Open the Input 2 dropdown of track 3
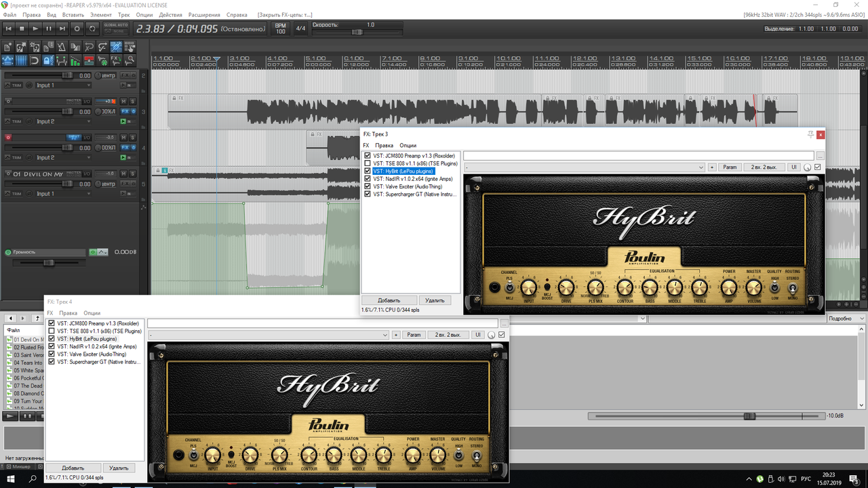Viewport: 868px width, 488px height. pyautogui.click(x=63, y=121)
